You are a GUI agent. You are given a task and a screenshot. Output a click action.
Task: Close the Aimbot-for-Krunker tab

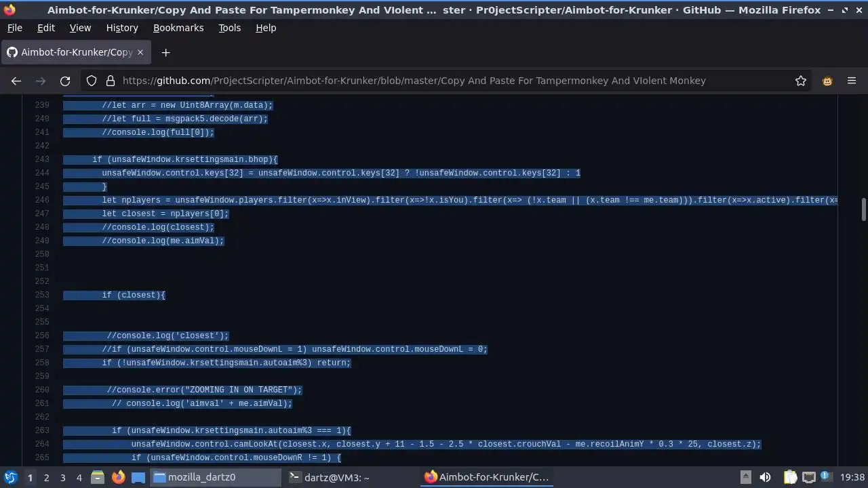coord(140,52)
